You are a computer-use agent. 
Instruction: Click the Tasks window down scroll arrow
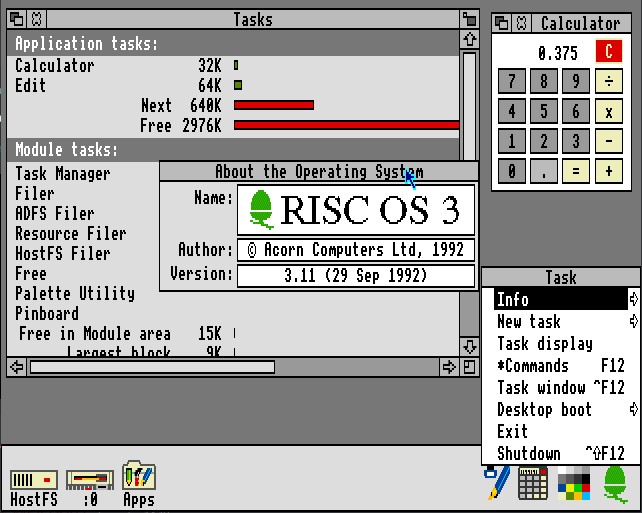click(470, 347)
